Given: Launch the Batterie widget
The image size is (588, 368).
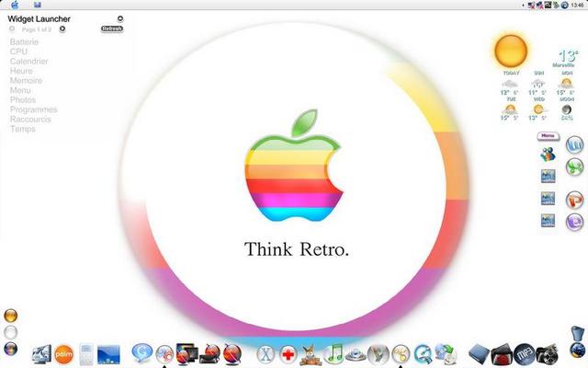Looking at the screenshot, I should tap(24, 41).
